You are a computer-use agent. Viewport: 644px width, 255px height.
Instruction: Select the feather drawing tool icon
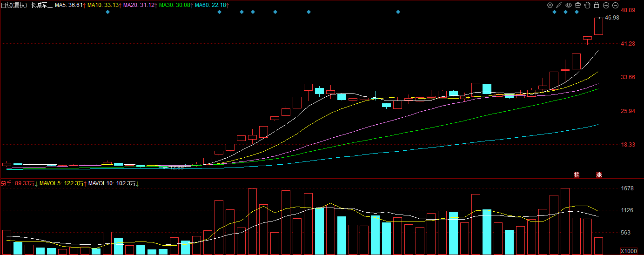(x=559, y=5)
